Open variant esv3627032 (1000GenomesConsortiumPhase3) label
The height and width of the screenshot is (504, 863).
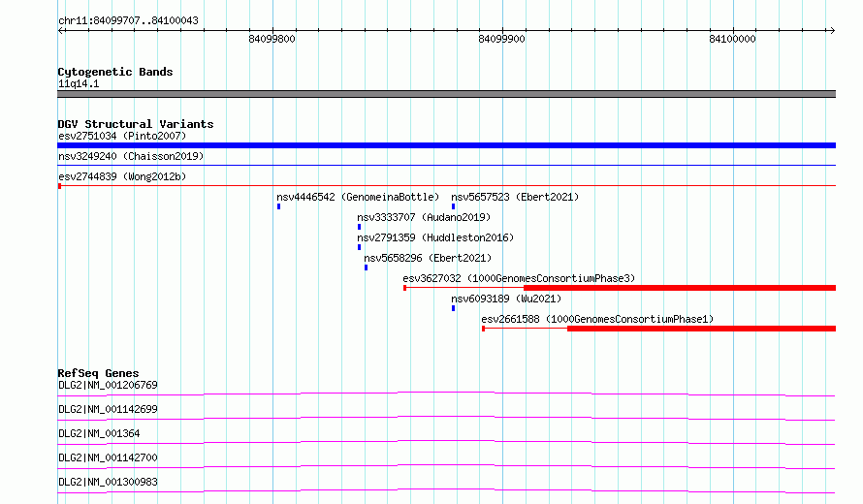pos(519,278)
